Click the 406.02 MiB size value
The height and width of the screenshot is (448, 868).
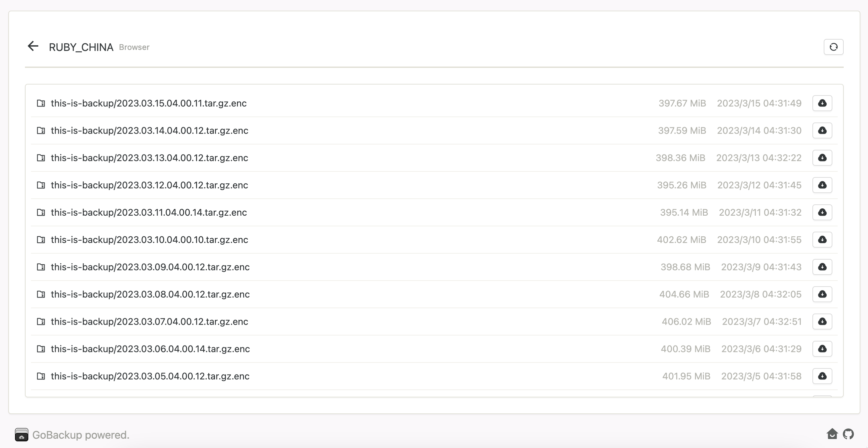point(686,322)
